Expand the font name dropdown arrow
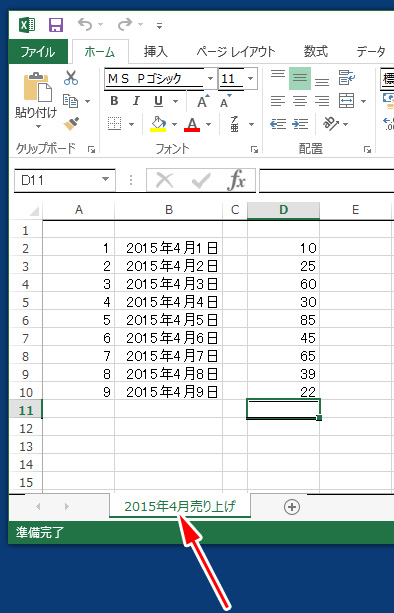Viewport: 394px width, 613px height. [210, 79]
